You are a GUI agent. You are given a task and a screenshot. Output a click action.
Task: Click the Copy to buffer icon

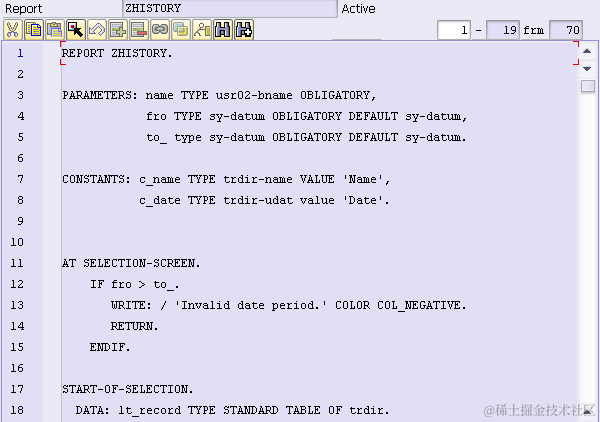(34, 30)
